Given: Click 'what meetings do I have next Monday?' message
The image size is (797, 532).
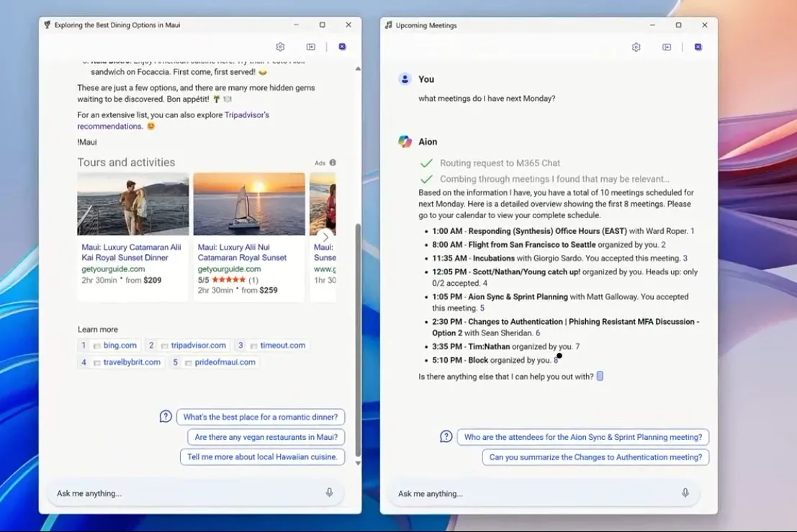Looking at the screenshot, I should (x=487, y=99).
